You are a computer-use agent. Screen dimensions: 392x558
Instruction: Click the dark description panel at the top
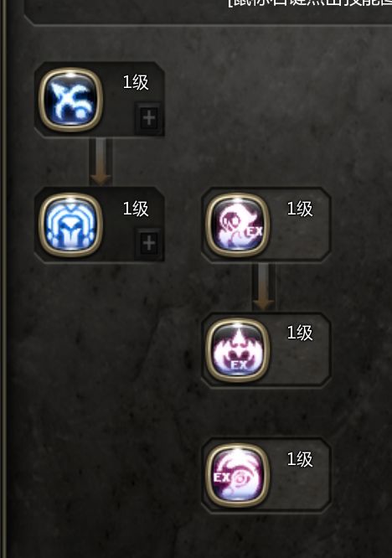click(x=208, y=12)
